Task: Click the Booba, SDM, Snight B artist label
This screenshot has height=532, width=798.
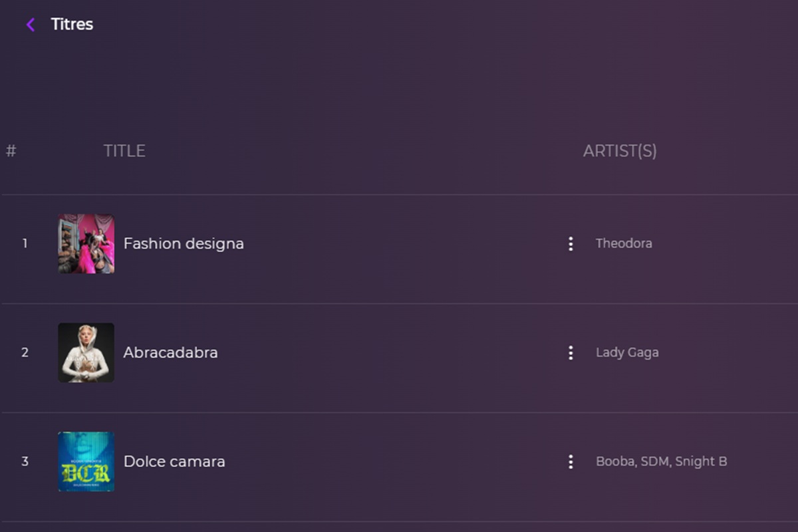Action: tap(662, 461)
